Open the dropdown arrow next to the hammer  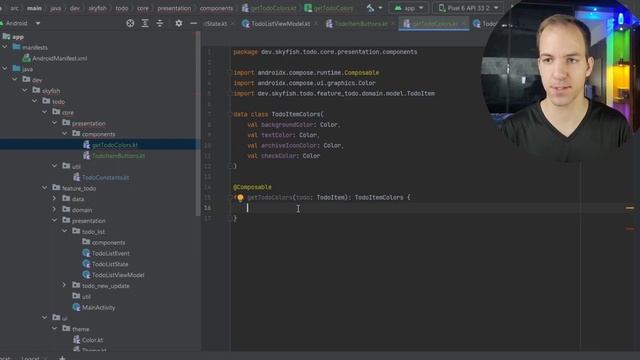point(380,8)
